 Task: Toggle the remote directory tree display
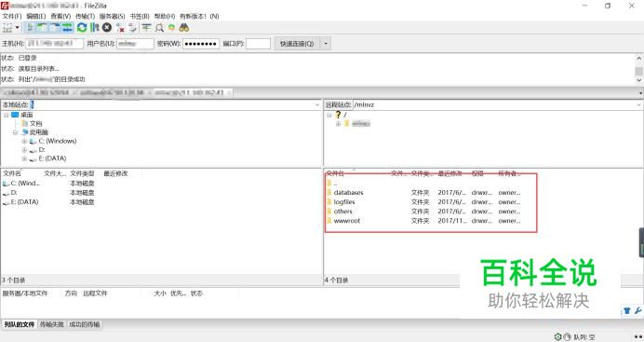pos(55,28)
